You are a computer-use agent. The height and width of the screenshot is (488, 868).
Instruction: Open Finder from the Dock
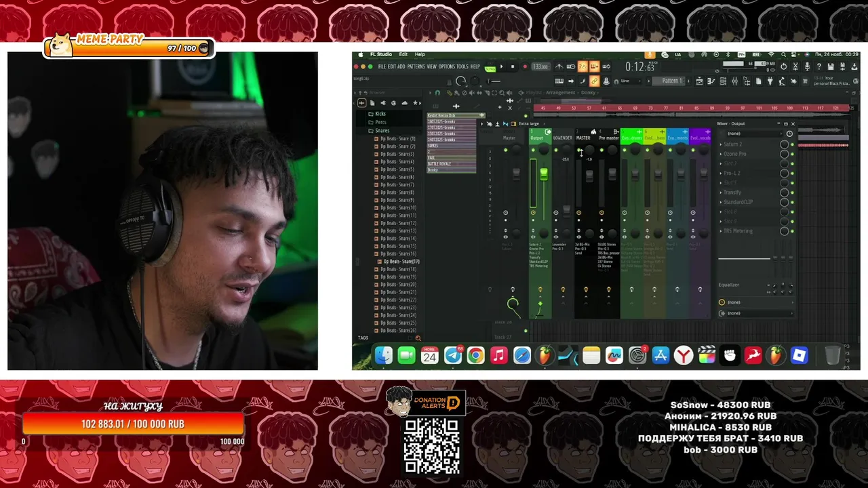(383, 355)
